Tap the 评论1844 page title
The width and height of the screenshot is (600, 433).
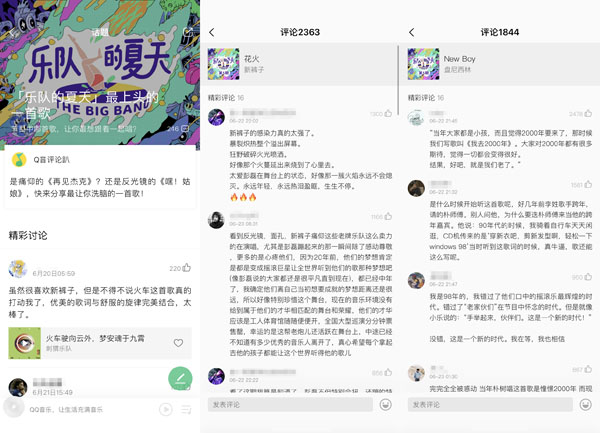500,32
